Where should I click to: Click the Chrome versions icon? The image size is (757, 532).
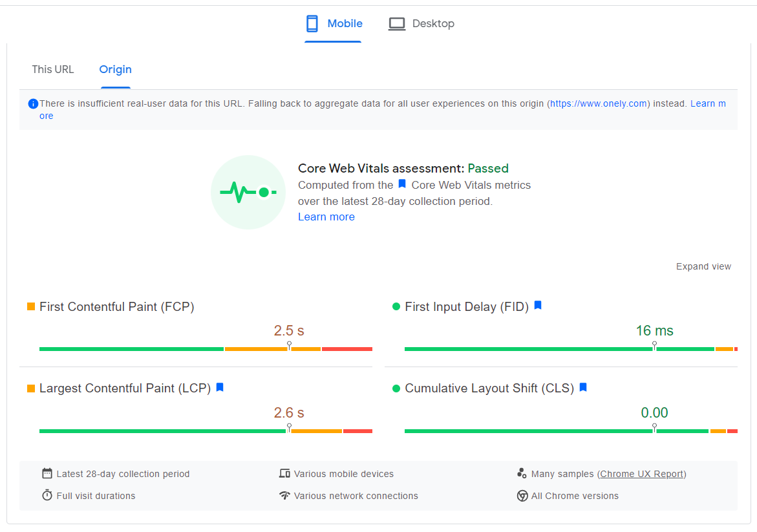(x=522, y=496)
